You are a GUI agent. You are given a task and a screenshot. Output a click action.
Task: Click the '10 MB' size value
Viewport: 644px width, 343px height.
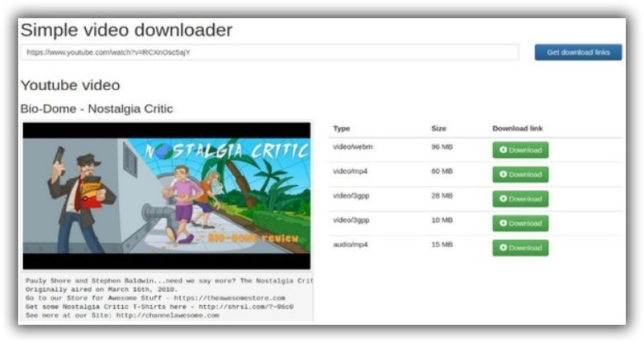click(x=442, y=220)
